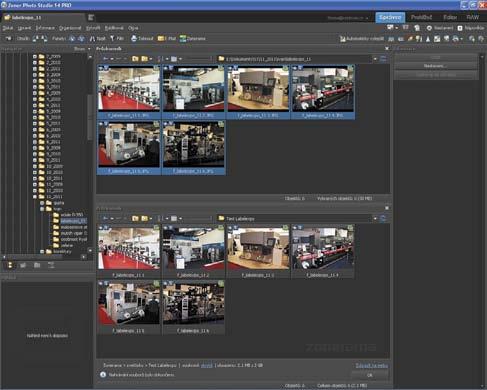Screen dimensions: 487x390
Task: Click the rotate left icon next to Otočit
Action: point(35,39)
